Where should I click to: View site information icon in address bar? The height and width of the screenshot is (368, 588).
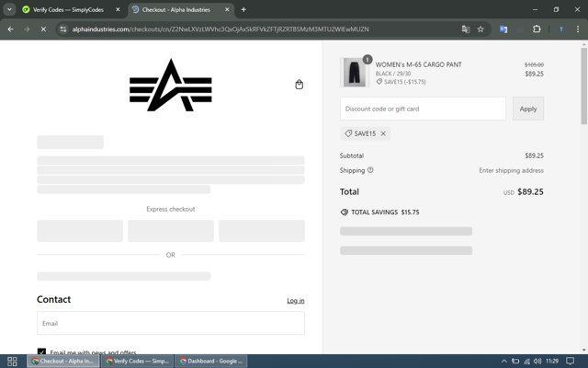coord(63,29)
